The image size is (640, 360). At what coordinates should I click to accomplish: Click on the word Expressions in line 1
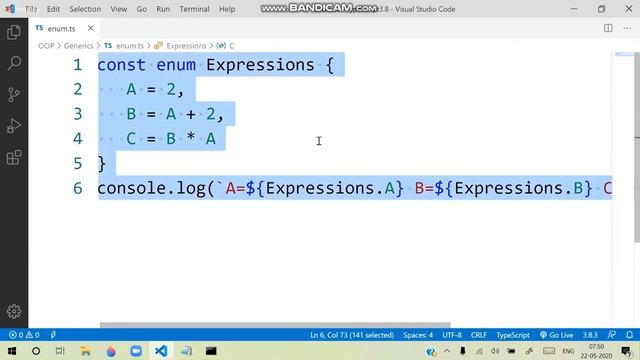click(260, 65)
